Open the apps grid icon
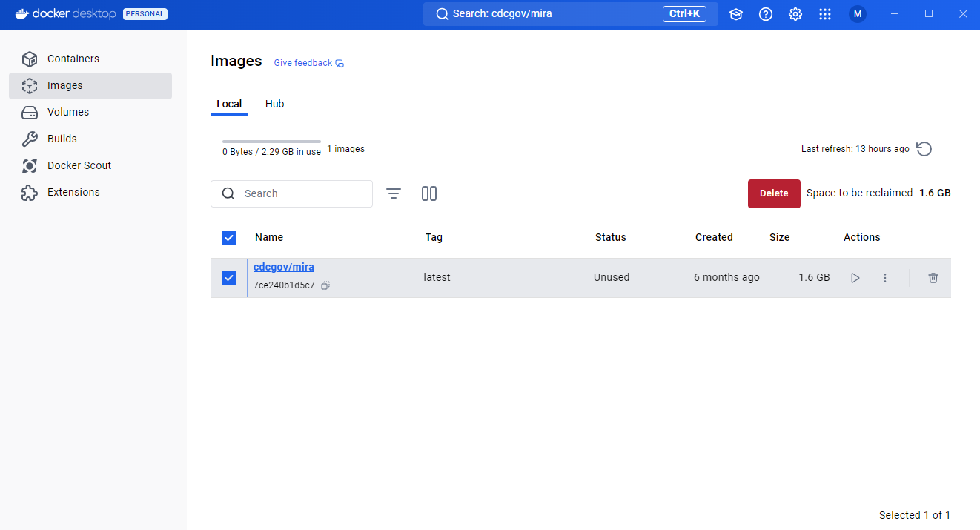Viewport: 980px width, 530px height. pos(825,14)
